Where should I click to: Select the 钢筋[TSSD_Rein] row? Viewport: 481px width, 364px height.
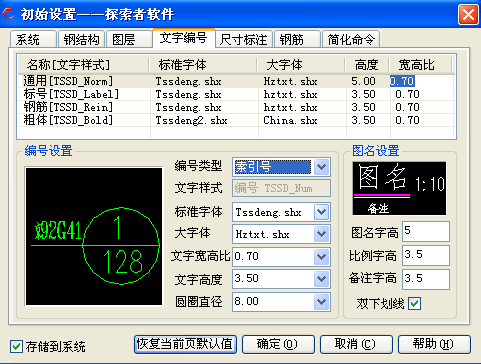[x=236, y=107]
